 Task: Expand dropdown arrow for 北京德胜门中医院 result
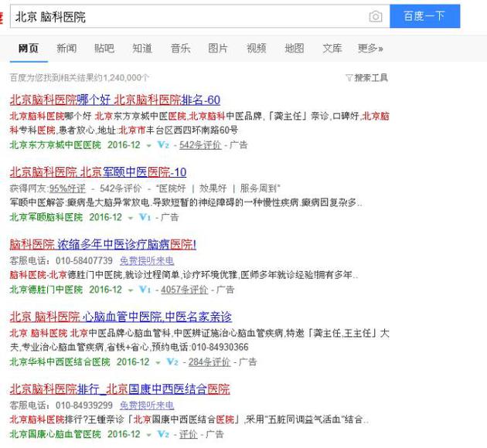coord(131,290)
